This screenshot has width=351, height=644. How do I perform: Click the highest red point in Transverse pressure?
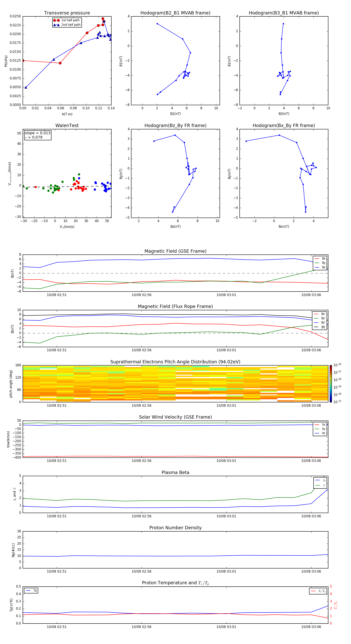103,19
